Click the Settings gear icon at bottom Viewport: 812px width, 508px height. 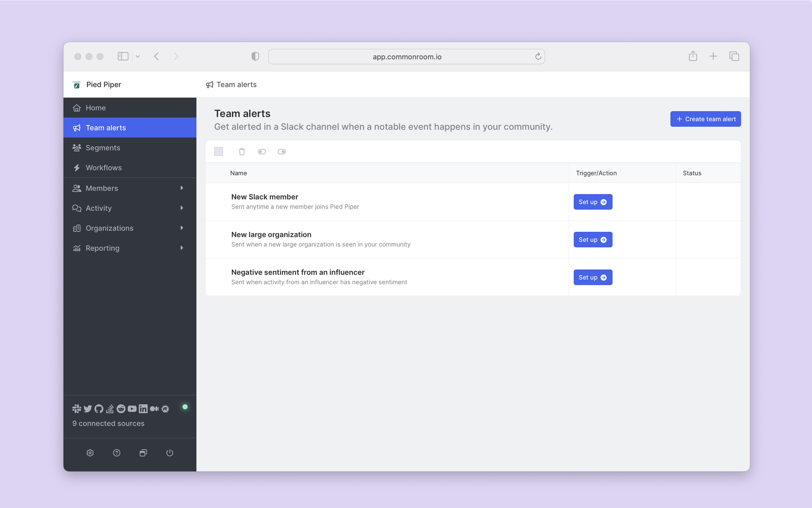coord(90,452)
